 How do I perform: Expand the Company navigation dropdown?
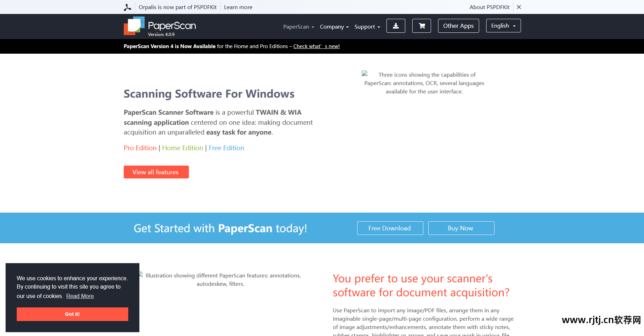click(x=334, y=27)
